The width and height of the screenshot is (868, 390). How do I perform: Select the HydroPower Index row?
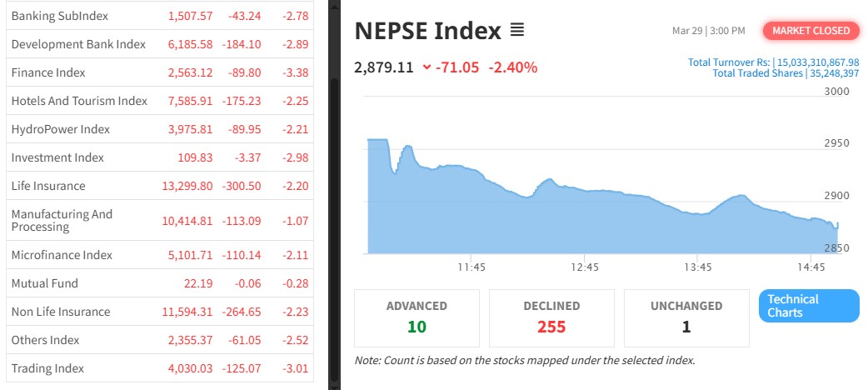tap(60, 129)
